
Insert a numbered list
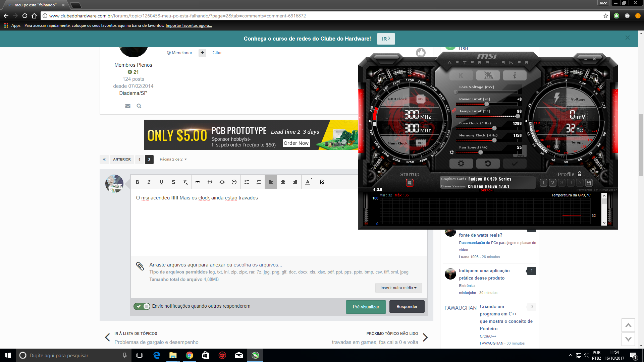259,182
